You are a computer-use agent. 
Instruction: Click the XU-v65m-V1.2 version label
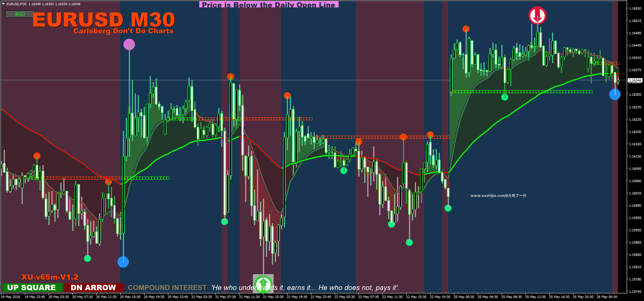[50, 277]
